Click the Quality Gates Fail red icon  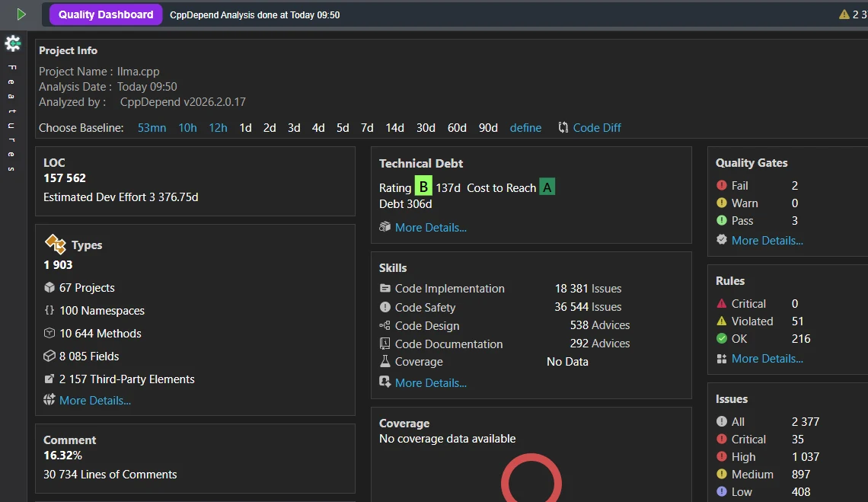click(x=721, y=185)
